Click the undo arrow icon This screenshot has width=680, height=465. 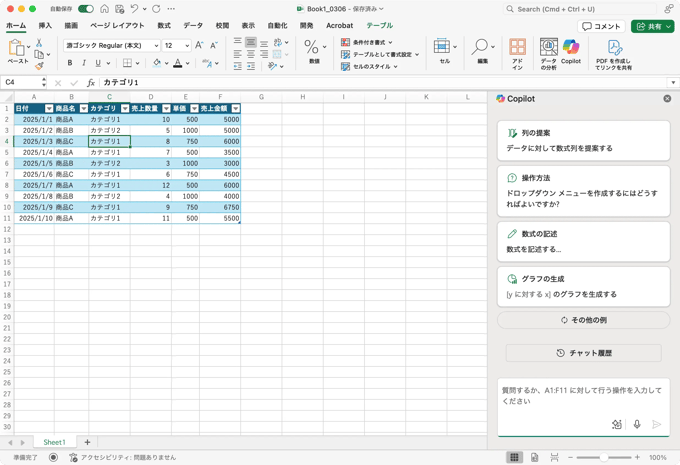[x=134, y=9]
